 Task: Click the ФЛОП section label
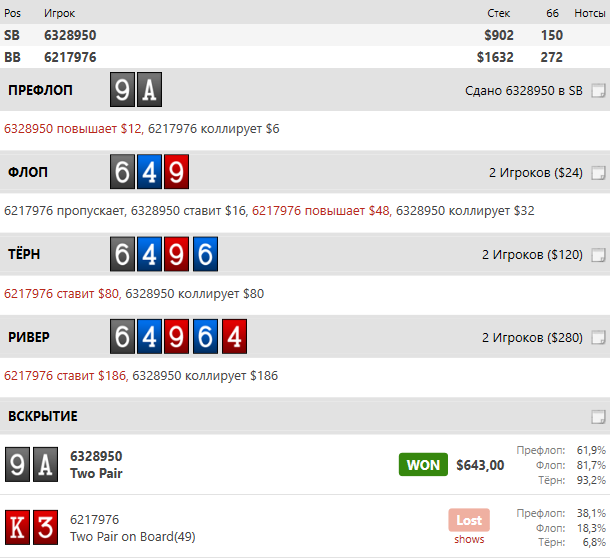[x=28, y=172]
